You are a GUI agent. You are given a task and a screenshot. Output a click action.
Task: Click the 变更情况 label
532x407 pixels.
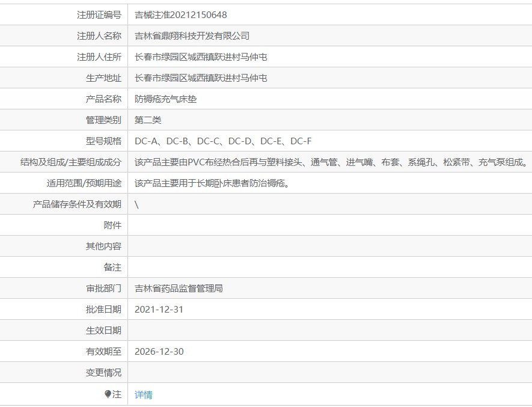(x=103, y=373)
